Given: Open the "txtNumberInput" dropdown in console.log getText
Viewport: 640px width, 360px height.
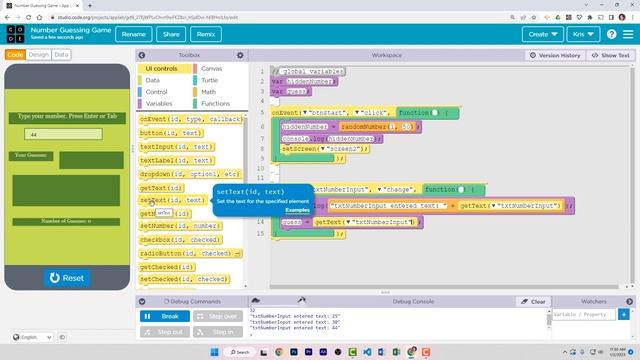Looking at the screenshot, I should 493,206.
